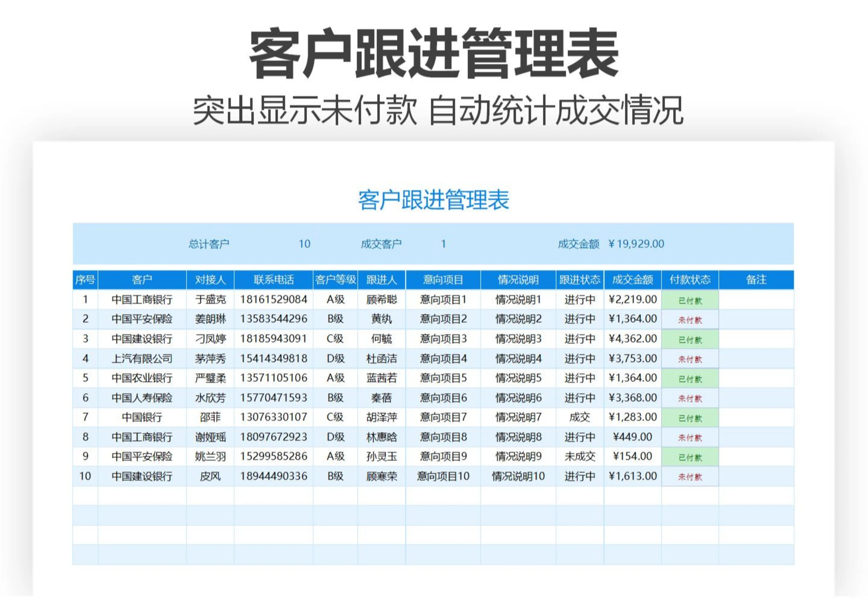This screenshot has height=614, width=868.
Task: Click the 备注 header cell
Action: [x=756, y=279]
